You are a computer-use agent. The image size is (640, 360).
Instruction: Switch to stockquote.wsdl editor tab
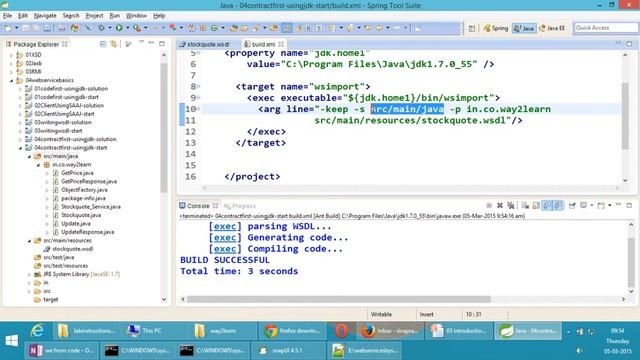(x=208, y=44)
